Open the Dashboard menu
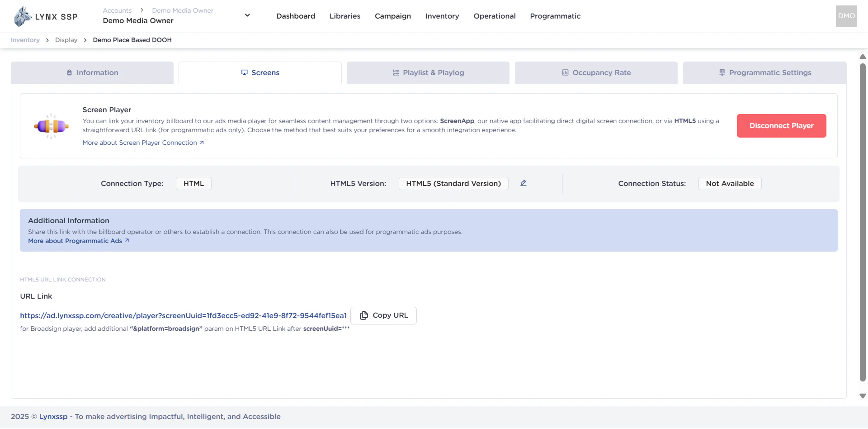 point(296,16)
